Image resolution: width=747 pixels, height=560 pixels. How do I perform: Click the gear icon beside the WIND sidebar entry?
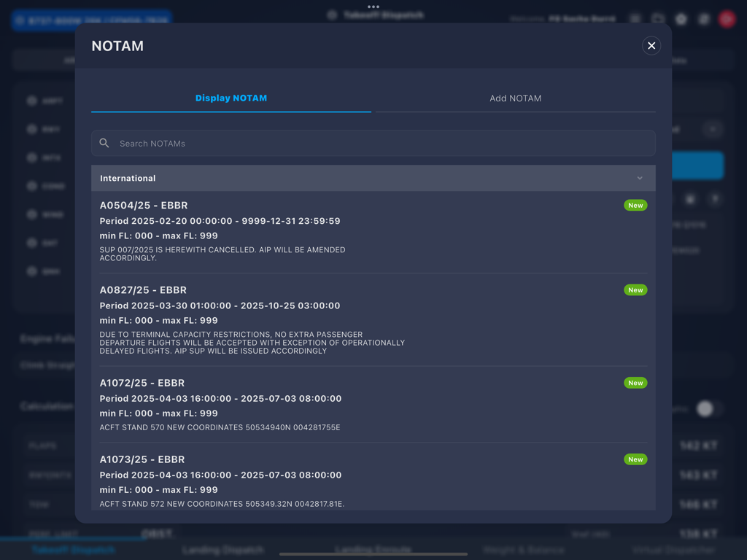31,214
